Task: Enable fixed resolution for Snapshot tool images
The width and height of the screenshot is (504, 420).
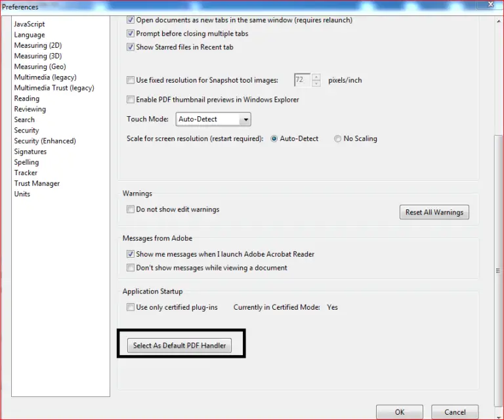Action: click(x=130, y=80)
